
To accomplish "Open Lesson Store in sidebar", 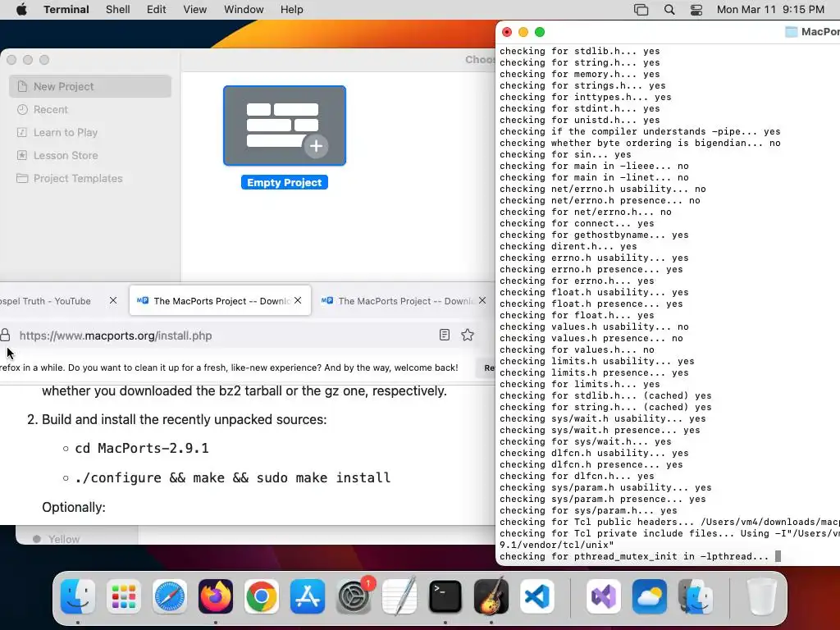I will pos(90,155).
